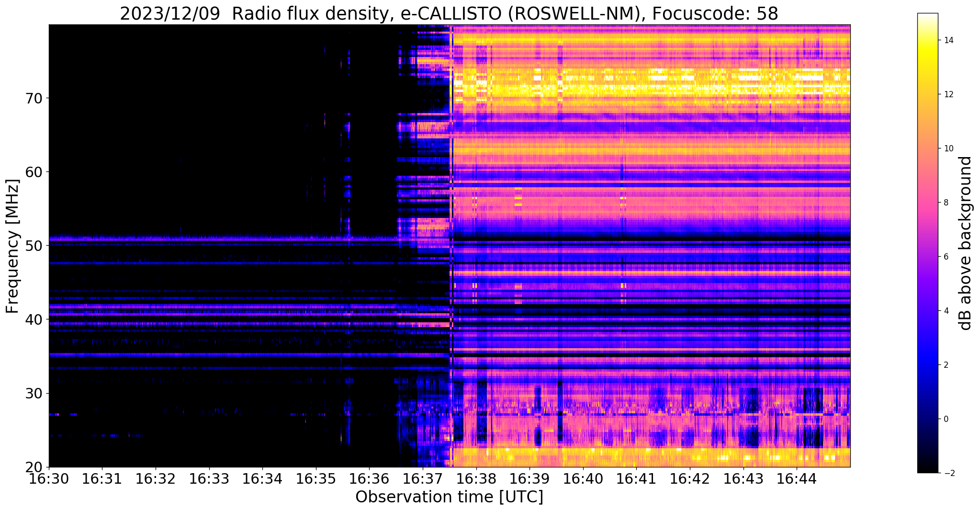This screenshot has height=511, width=980.
Task: Select the 'Frequency [MHz]' axis label
Action: click(12, 246)
